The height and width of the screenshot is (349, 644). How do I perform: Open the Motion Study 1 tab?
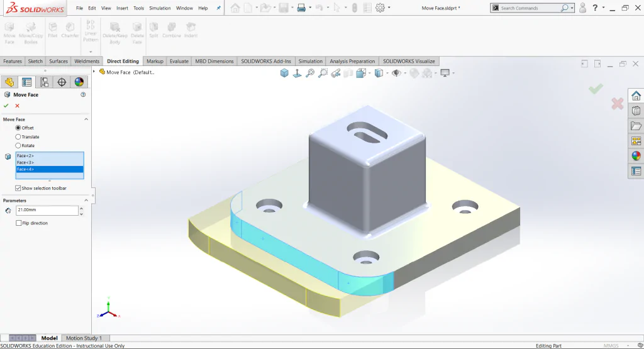pos(84,338)
